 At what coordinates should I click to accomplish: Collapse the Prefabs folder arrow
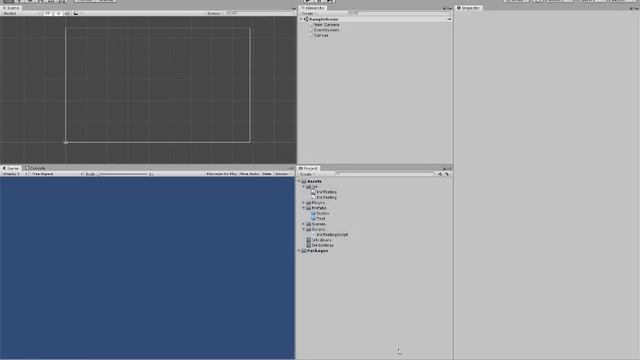[304, 208]
